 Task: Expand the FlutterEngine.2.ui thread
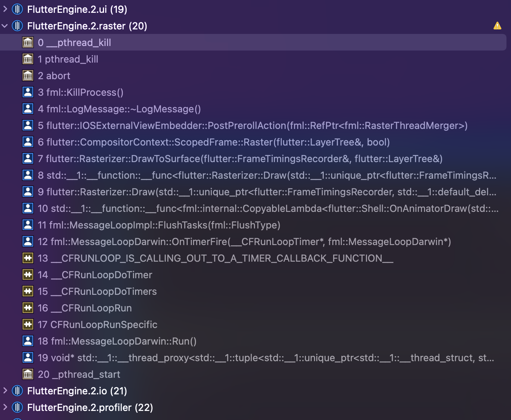coord(5,9)
